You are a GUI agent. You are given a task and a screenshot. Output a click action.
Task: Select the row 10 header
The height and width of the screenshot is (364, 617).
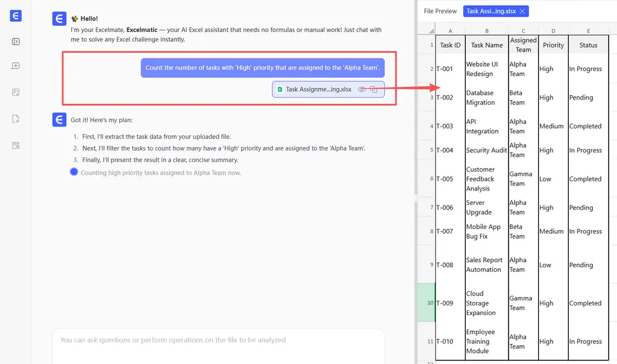(427, 303)
